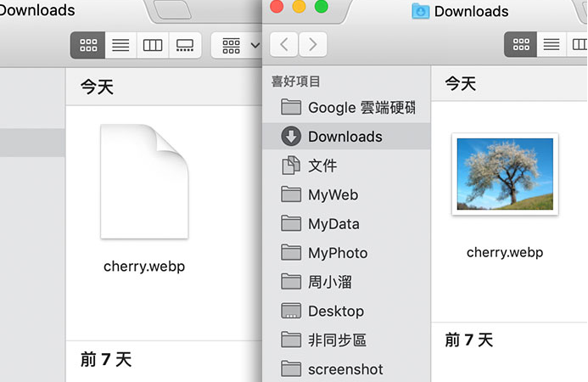The width and height of the screenshot is (588, 382).
Task: Select list view in right window
Action: (552, 45)
